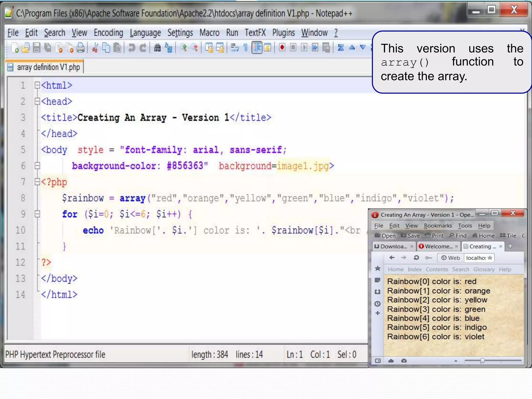Screen dimensions: 532x399
Task: Open the Bookmarks star panel in Opera sidebar
Action: pyautogui.click(x=378, y=268)
